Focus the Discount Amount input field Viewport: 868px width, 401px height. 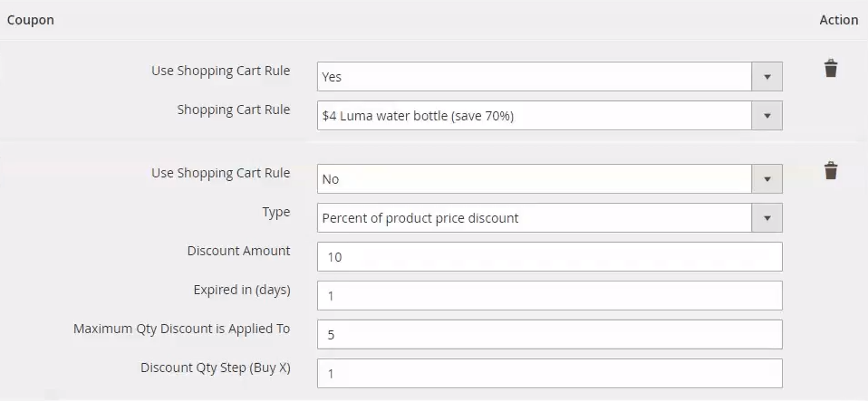tap(549, 257)
